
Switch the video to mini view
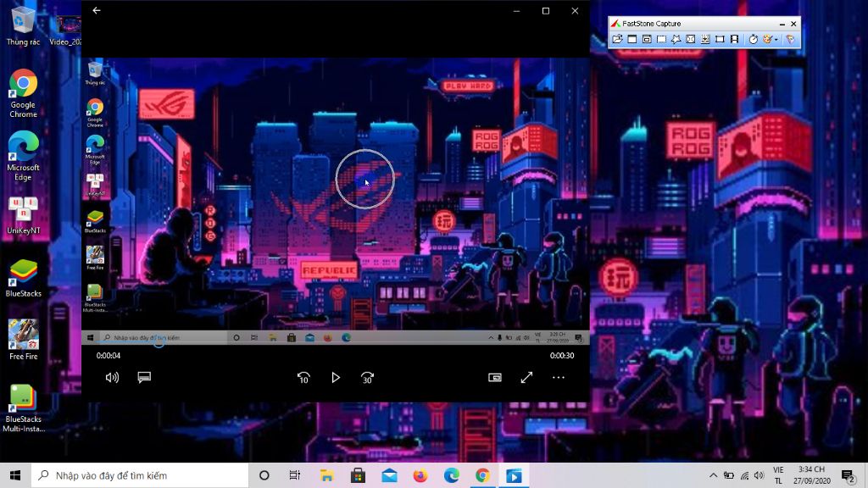coord(495,377)
